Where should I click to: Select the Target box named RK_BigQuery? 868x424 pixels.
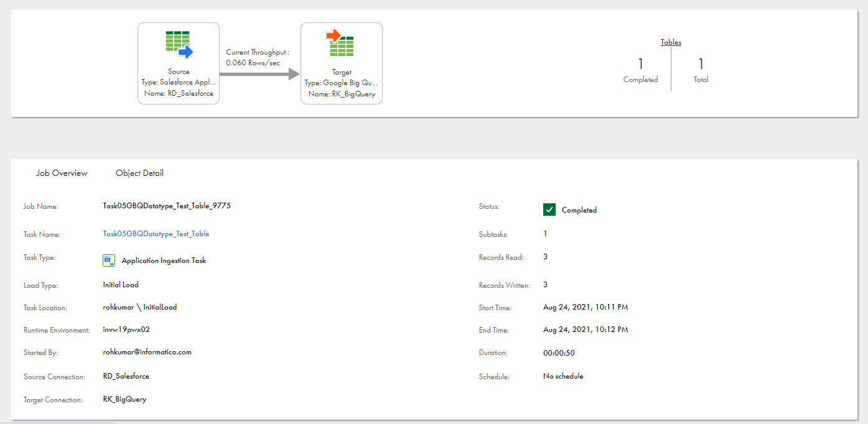342,63
